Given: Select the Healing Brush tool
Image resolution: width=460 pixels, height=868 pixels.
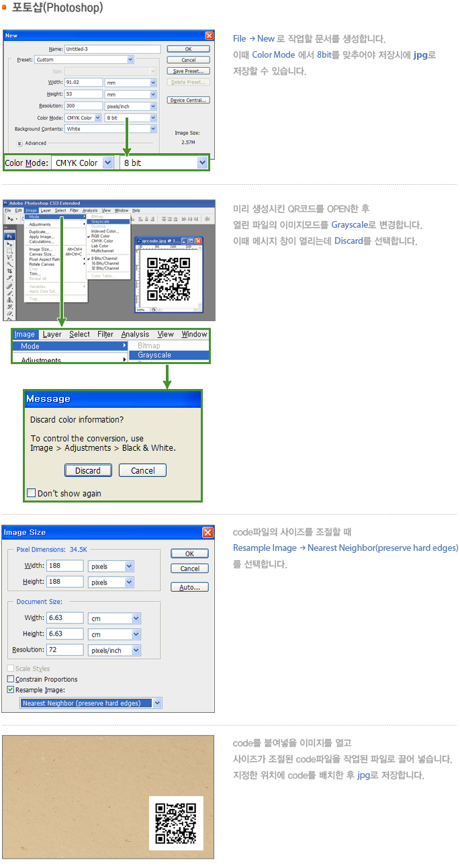Looking at the screenshot, I should pyautogui.click(x=9, y=286).
